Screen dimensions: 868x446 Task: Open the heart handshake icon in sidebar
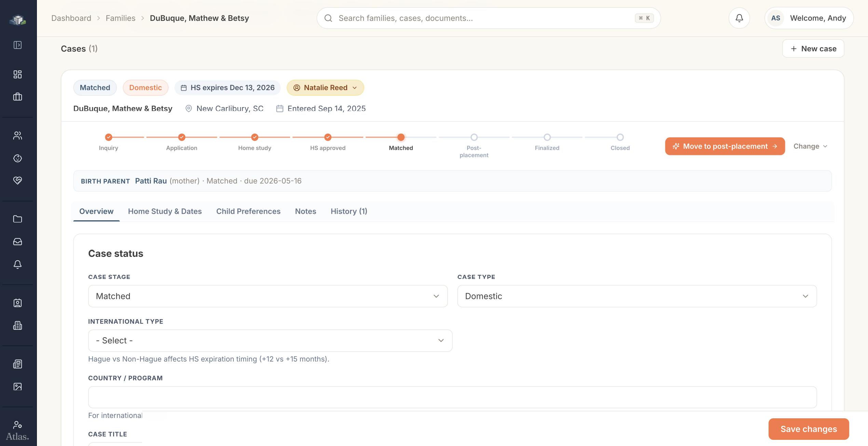[x=18, y=180]
